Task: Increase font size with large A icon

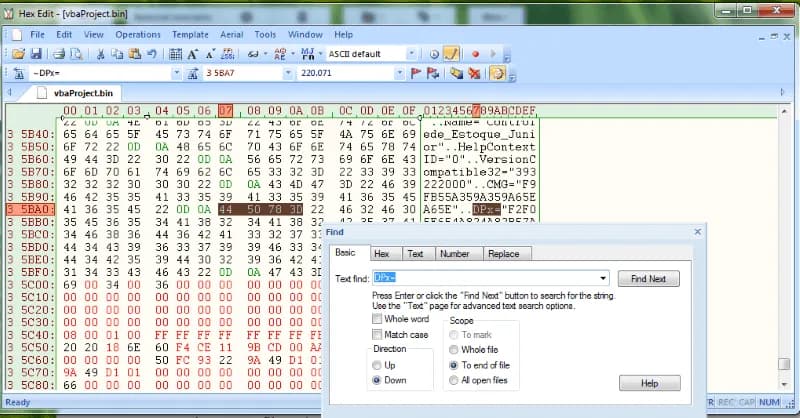Action: (x=192, y=54)
